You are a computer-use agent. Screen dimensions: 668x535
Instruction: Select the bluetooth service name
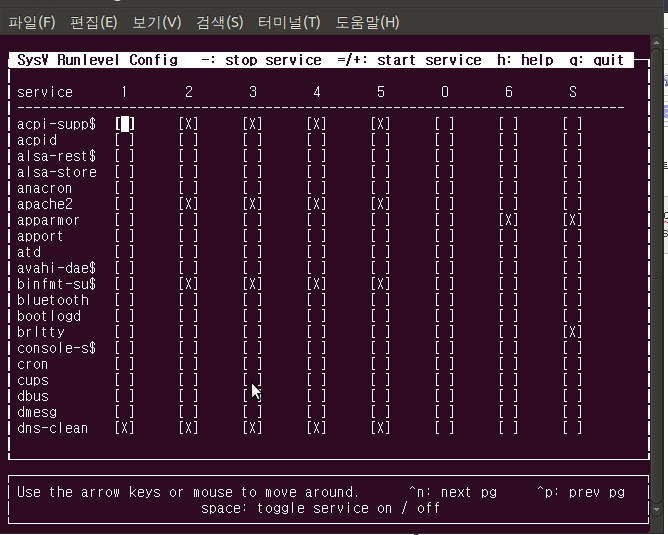pos(53,300)
